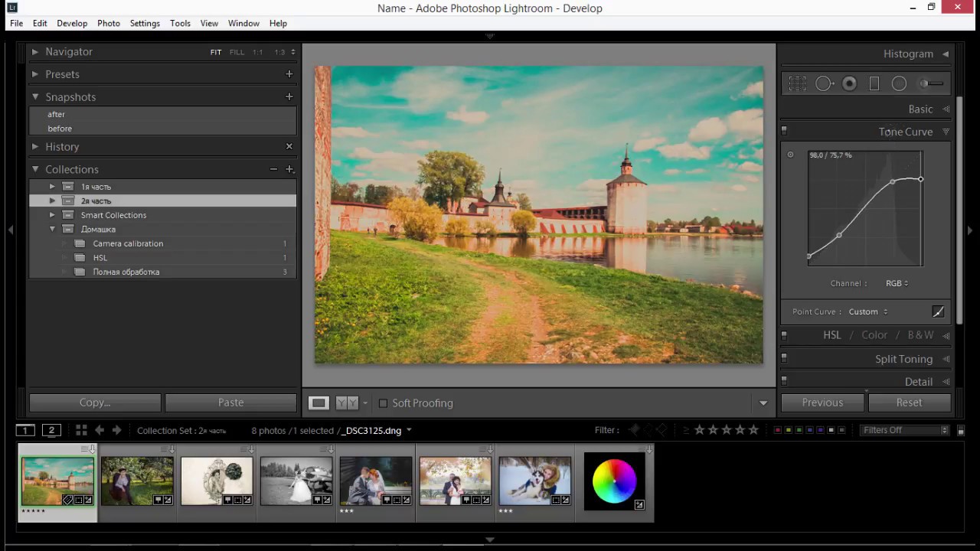Select the color wheel filmstrip thumbnail
Viewport: 980px width, 551px height.
pos(614,481)
